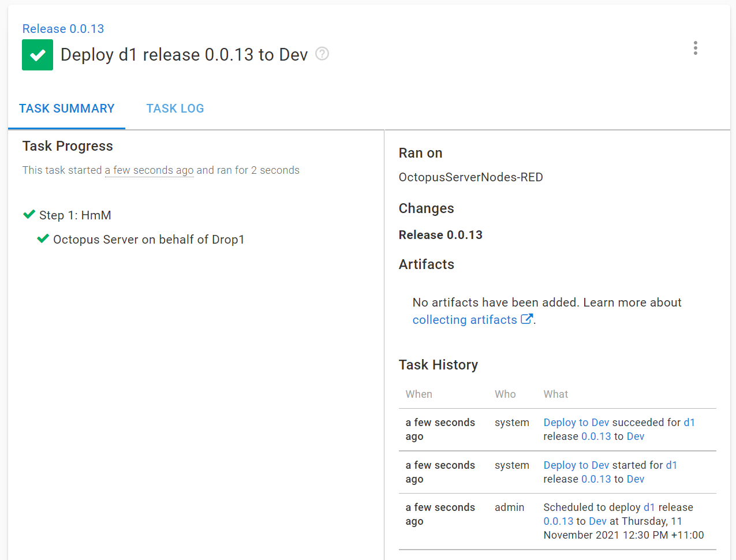Expand Step 1: HmM in task progress
This screenshot has width=736, height=560.
[x=75, y=215]
